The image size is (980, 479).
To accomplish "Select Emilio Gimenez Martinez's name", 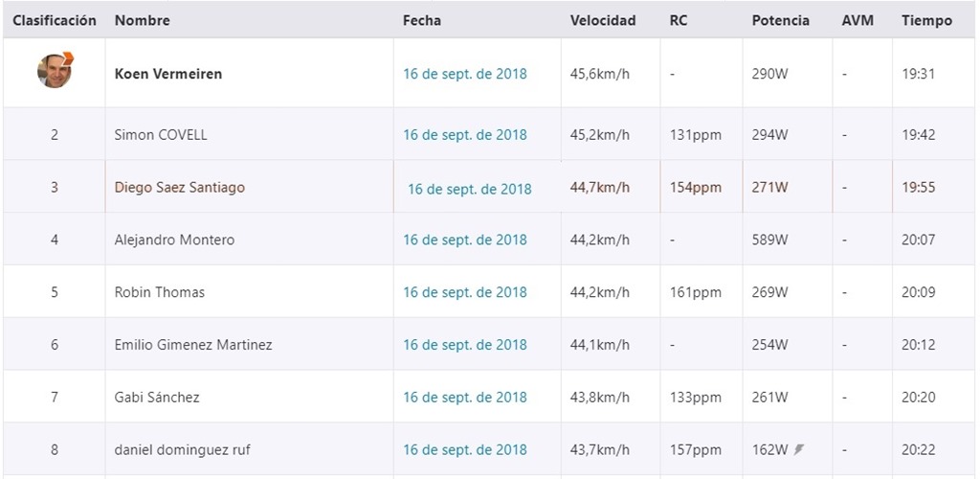I will [193, 345].
